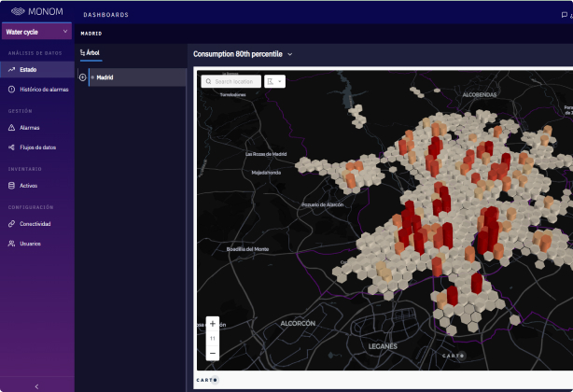Click the MONOM logo icon
Image resolution: width=573 pixels, height=392 pixels.
point(18,12)
